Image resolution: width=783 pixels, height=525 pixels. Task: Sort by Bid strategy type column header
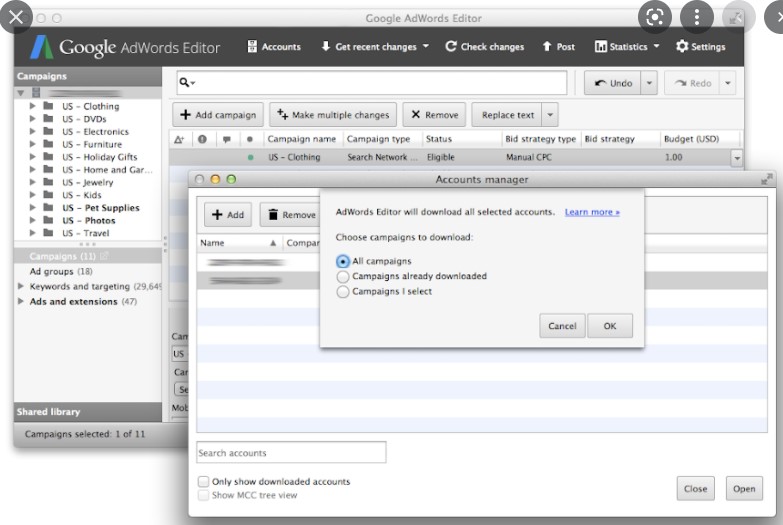click(x=540, y=139)
